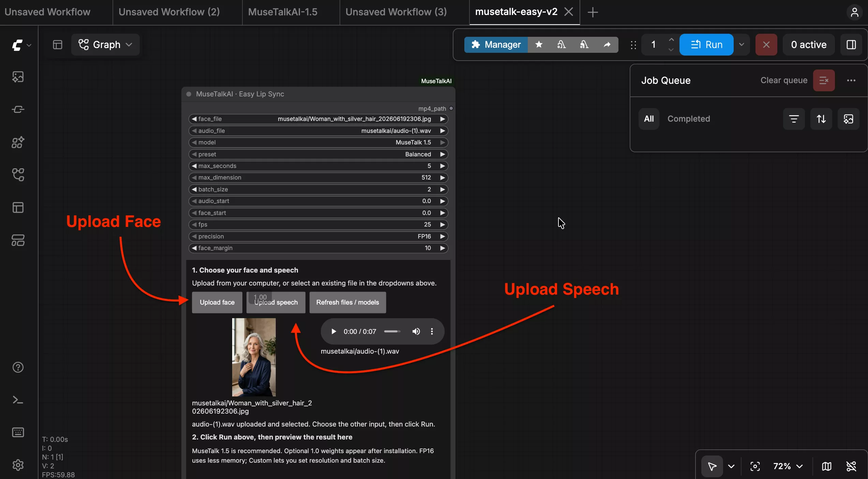Expand the Run options dropdown arrow
Screen dimensions: 868x479
click(741, 45)
